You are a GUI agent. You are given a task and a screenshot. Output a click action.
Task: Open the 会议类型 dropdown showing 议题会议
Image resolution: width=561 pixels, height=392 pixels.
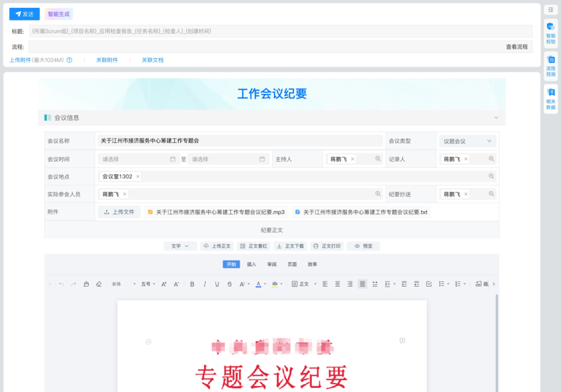468,141
